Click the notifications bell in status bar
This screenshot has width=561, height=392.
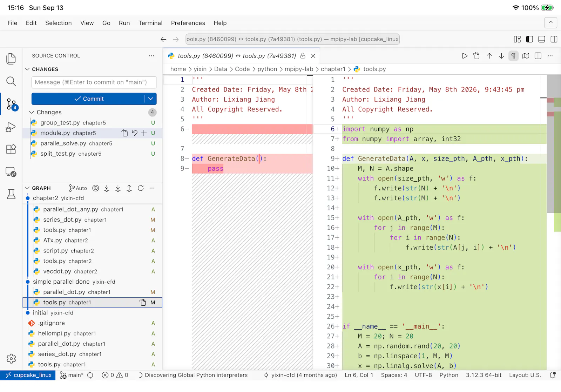(553, 375)
